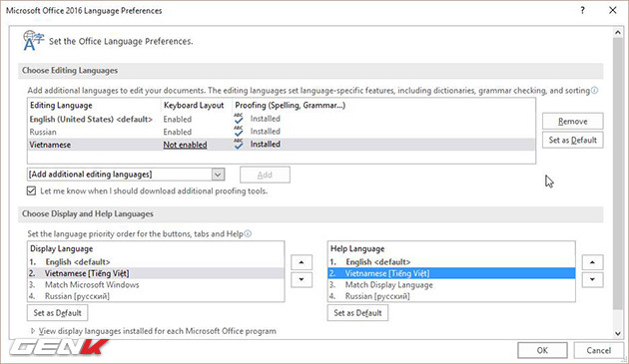Click Set as Default under Display Language
Screen dimensions: 629x364
click(57, 313)
